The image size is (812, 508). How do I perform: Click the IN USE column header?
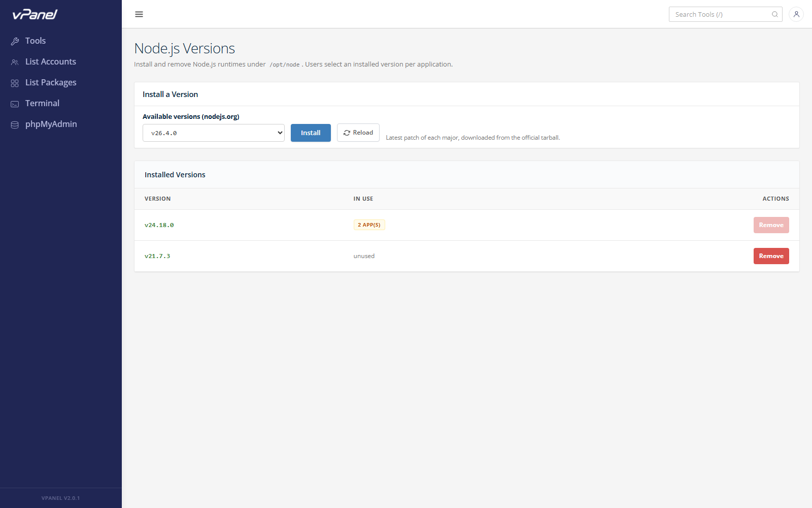pyautogui.click(x=363, y=199)
